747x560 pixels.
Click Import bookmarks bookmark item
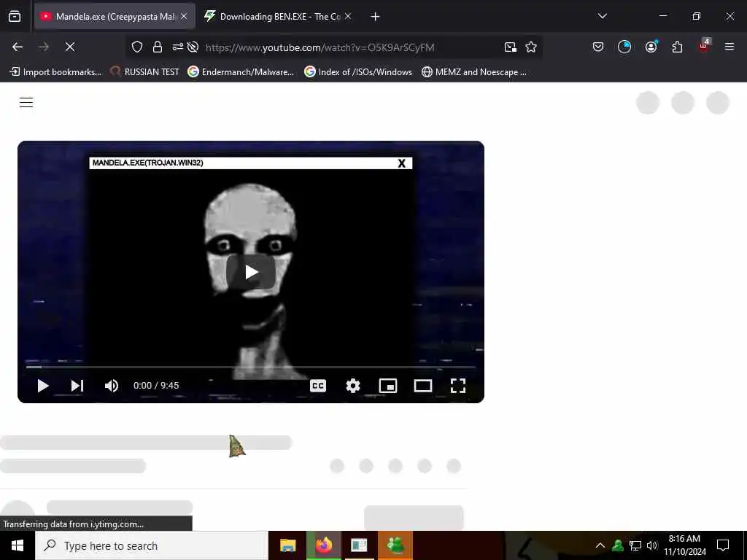55,72
